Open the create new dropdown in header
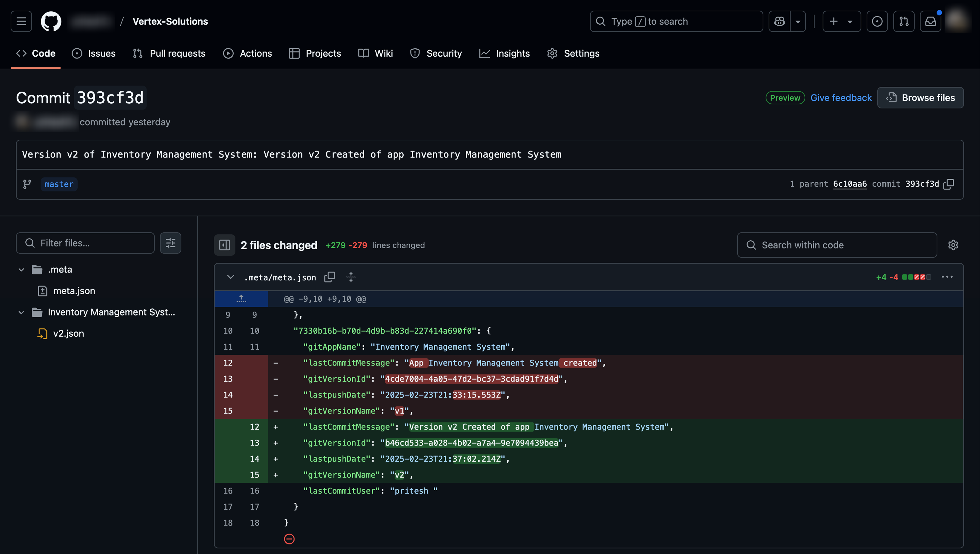The width and height of the screenshot is (980, 554). (x=842, y=21)
